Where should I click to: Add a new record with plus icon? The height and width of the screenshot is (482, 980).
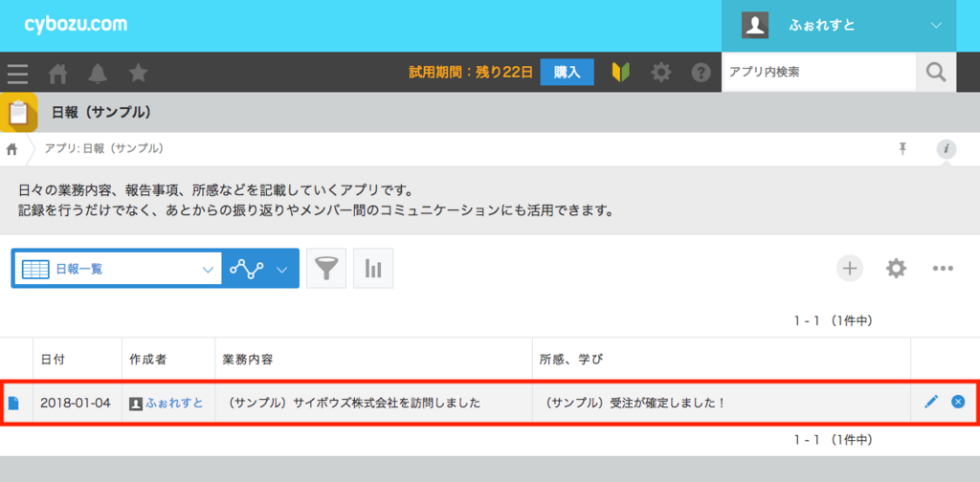[x=850, y=269]
